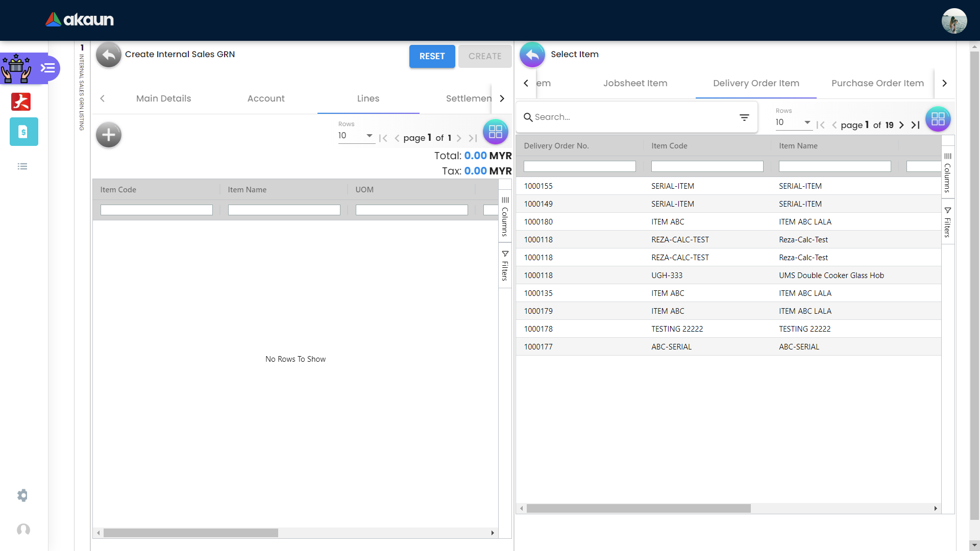Click the red PDF app sidebar icon
This screenshot has width=980, height=551.
21,102
